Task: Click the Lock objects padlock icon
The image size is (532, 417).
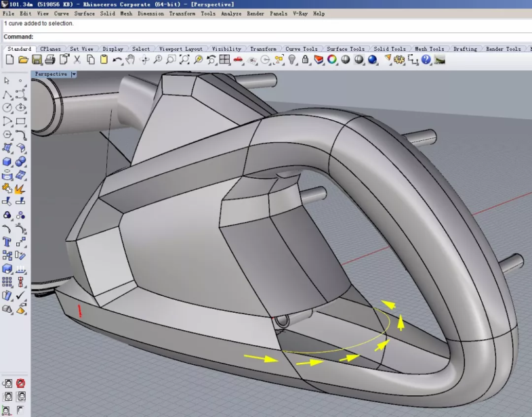Action: [x=306, y=60]
